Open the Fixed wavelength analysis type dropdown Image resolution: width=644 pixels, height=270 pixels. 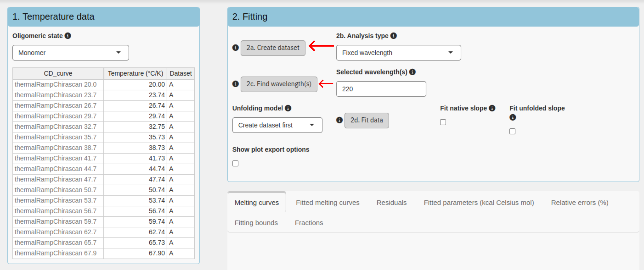pyautogui.click(x=398, y=53)
